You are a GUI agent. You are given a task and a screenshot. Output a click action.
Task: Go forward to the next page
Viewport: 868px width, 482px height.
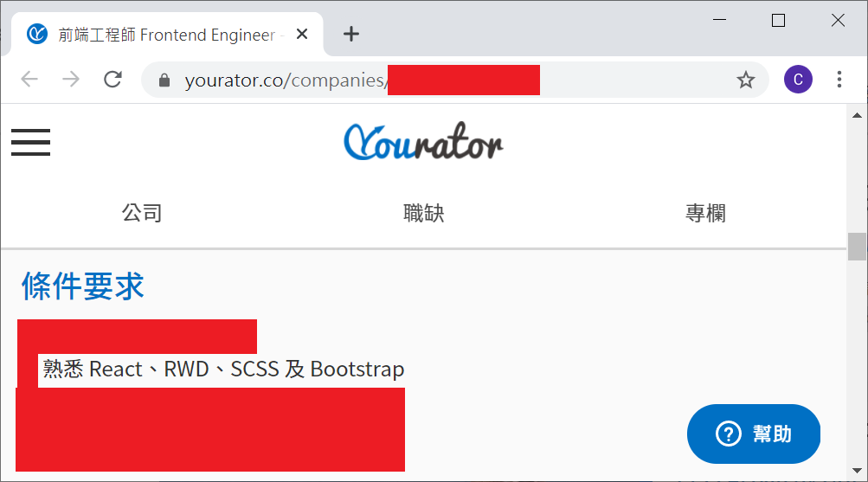[x=71, y=80]
